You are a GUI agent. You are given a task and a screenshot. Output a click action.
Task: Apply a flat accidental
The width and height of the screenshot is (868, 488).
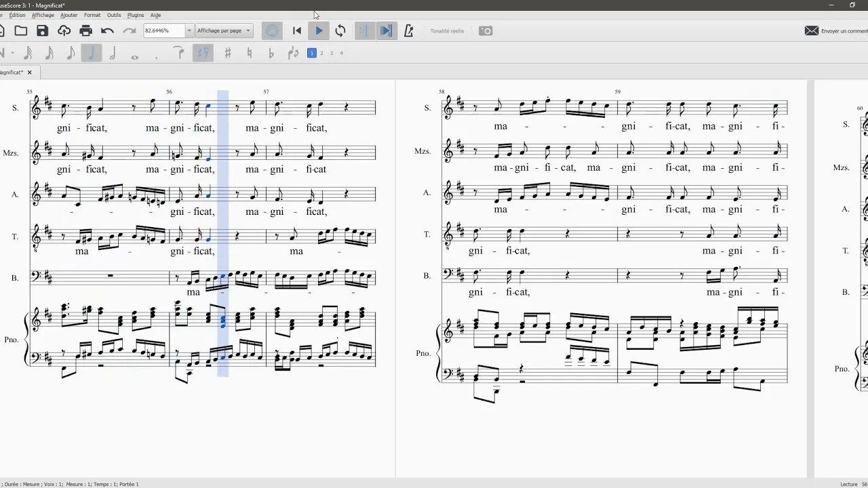(271, 53)
